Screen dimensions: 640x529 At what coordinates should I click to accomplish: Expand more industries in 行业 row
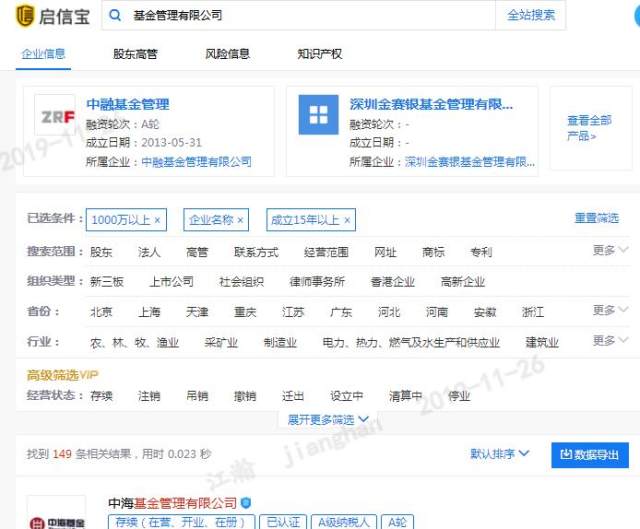(610, 340)
